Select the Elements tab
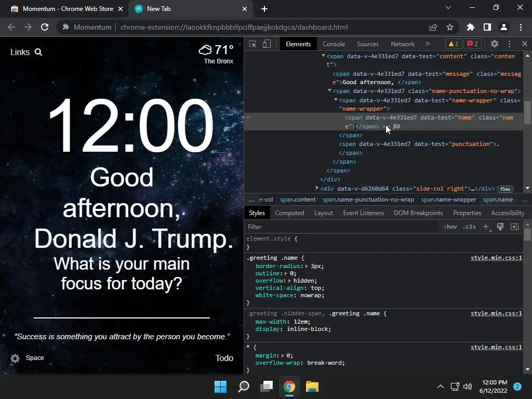Screen dimensions: 532x399 tap(298, 44)
